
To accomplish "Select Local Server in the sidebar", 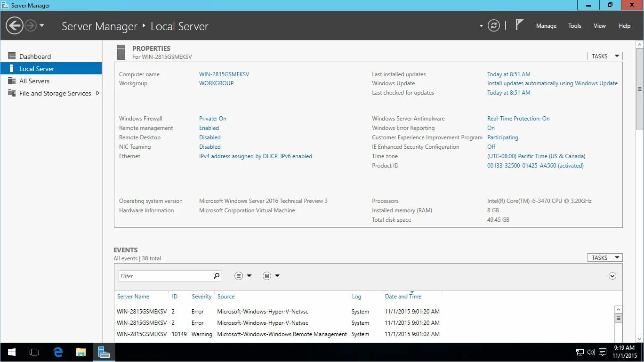I will [51, 68].
